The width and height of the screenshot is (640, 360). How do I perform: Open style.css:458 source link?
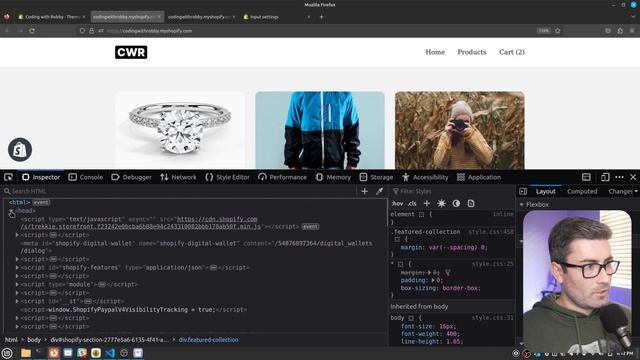(x=491, y=232)
